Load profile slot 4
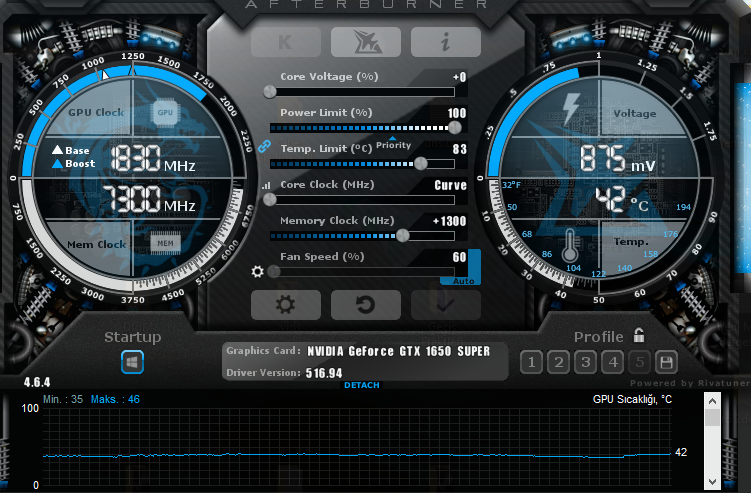Screen dimensions: 751x493 pyautogui.click(x=613, y=363)
